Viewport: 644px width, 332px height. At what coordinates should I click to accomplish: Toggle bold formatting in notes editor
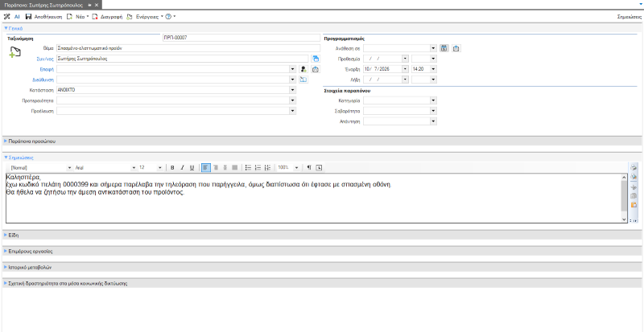click(173, 168)
